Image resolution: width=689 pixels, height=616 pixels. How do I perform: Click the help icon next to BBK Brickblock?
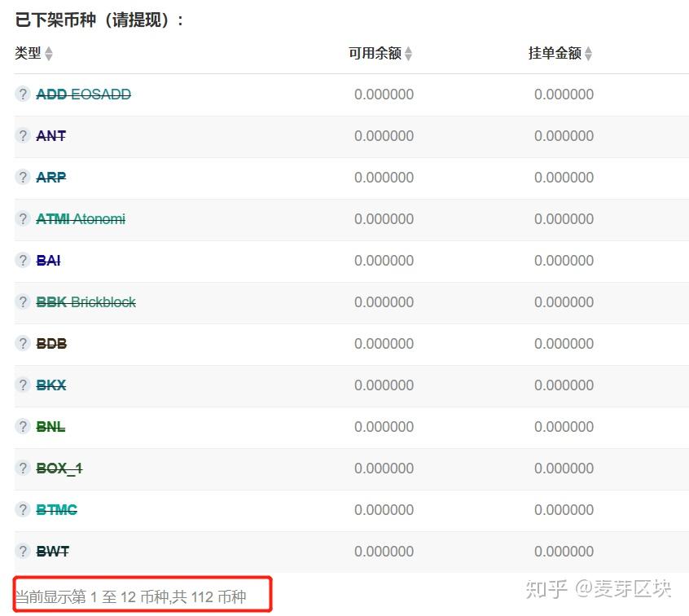pyautogui.click(x=23, y=302)
